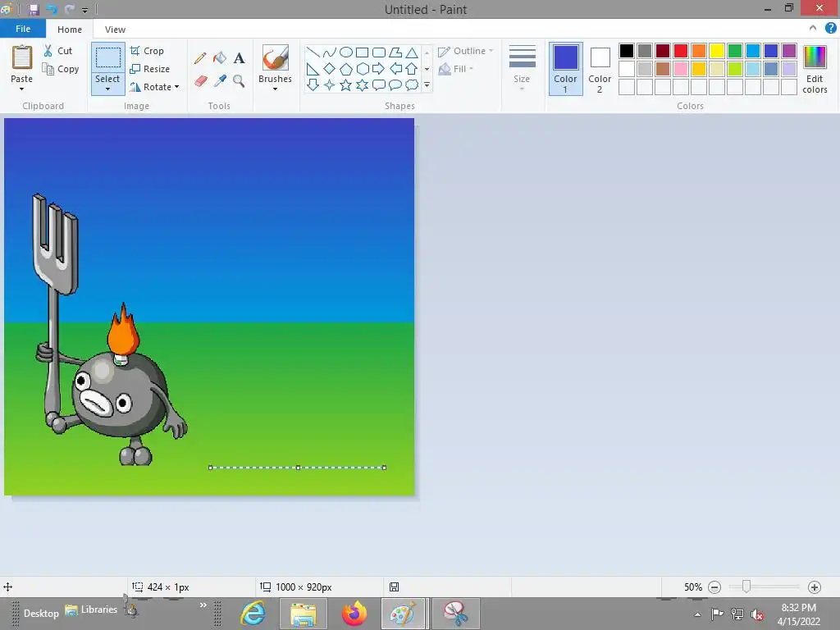Open the Paste dropdown arrow
Viewport: 840px width, 630px height.
click(21, 89)
